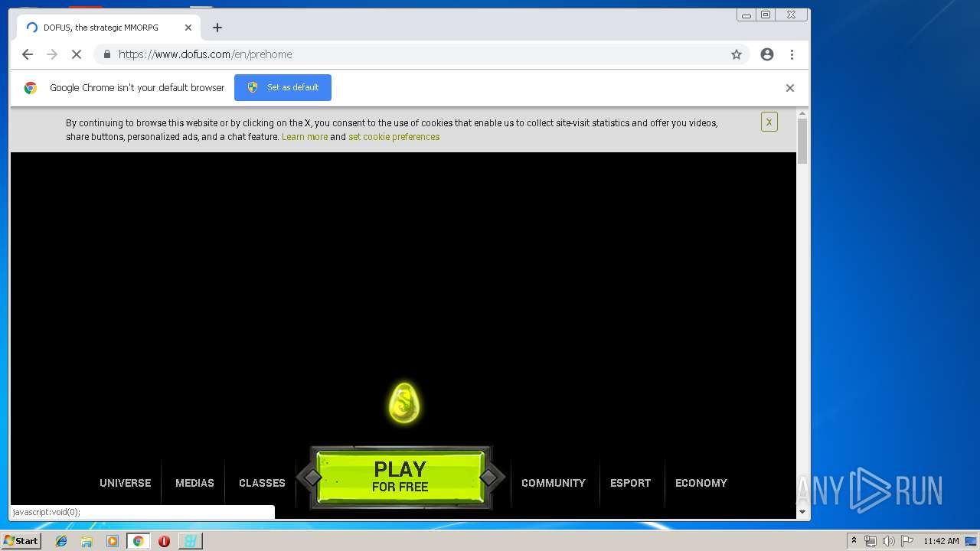Image resolution: width=980 pixels, height=551 pixels.
Task: Restore down the Chrome window
Action: click(x=765, y=15)
